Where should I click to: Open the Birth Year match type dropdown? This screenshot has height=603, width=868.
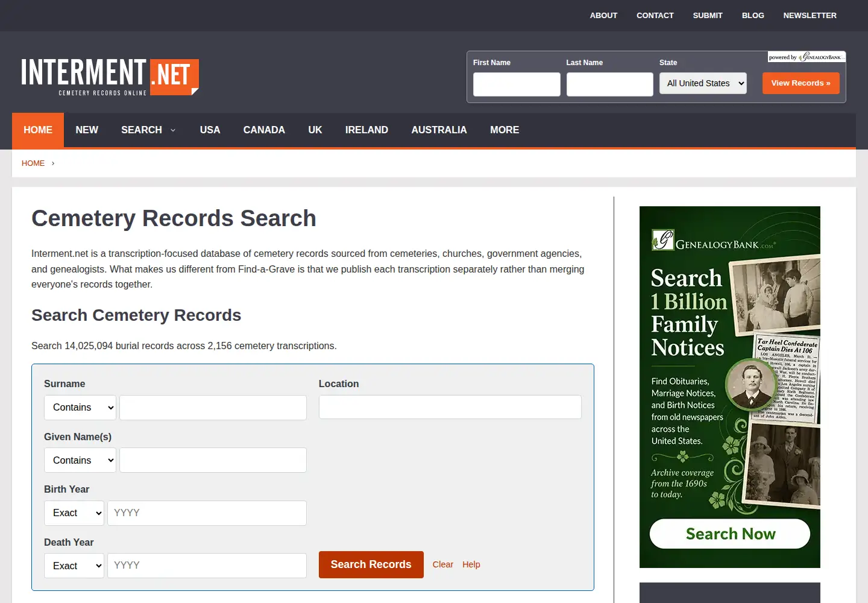coord(74,513)
